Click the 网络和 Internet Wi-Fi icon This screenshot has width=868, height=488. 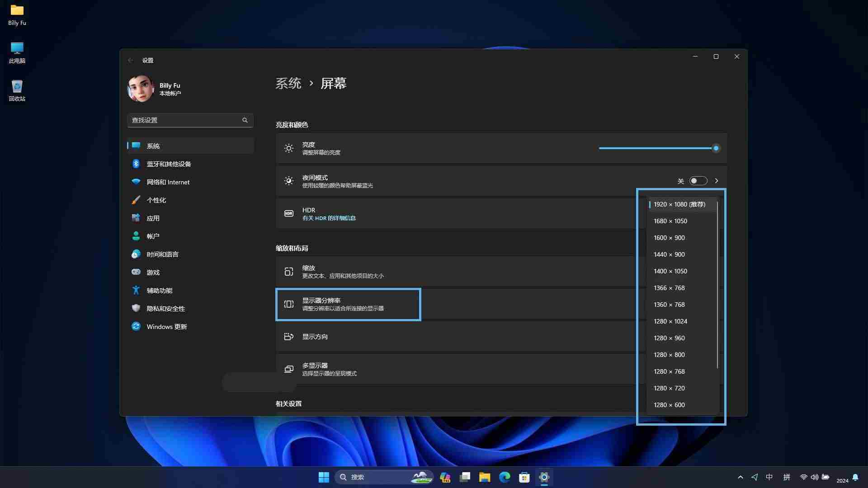tap(136, 182)
